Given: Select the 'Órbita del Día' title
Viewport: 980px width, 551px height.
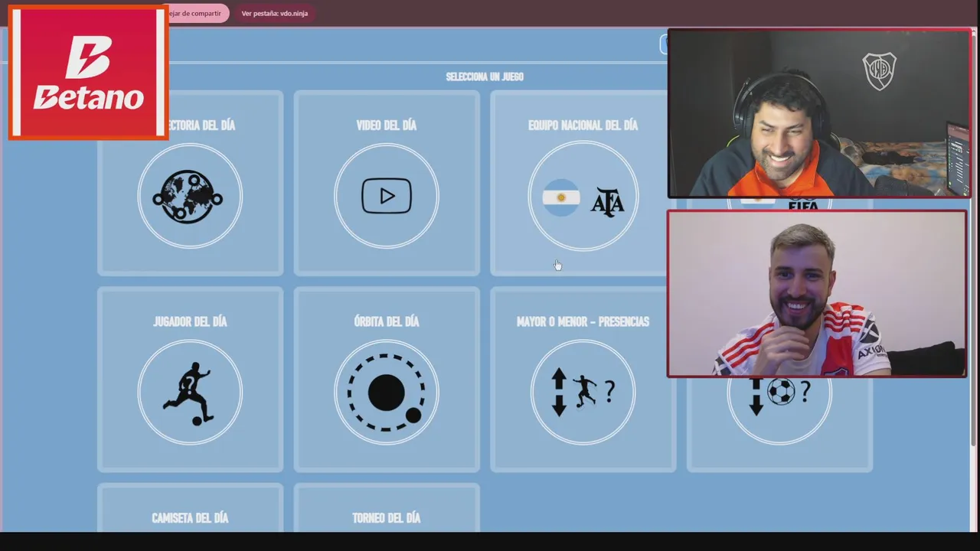Looking at the screenshot, I should [x=387, y=322].
